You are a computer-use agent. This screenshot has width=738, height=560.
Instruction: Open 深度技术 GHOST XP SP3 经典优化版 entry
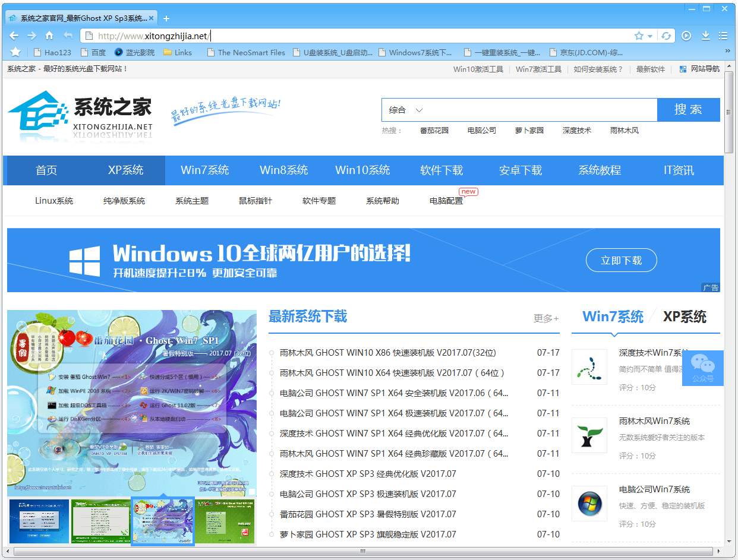point(368,474)
